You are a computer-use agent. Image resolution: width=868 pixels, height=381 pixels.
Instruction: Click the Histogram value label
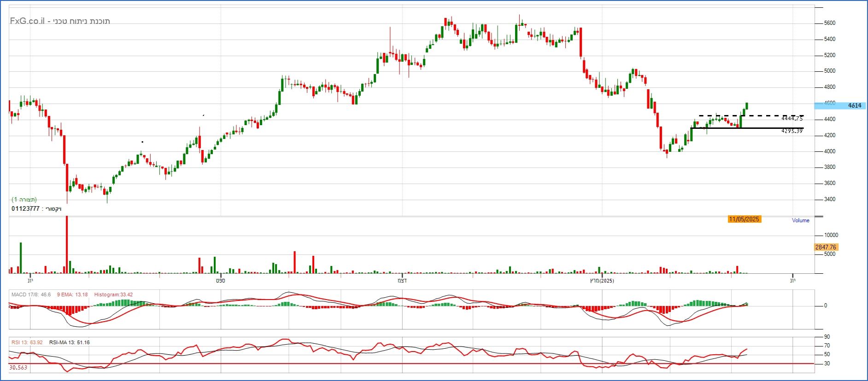tap(113, 294)
